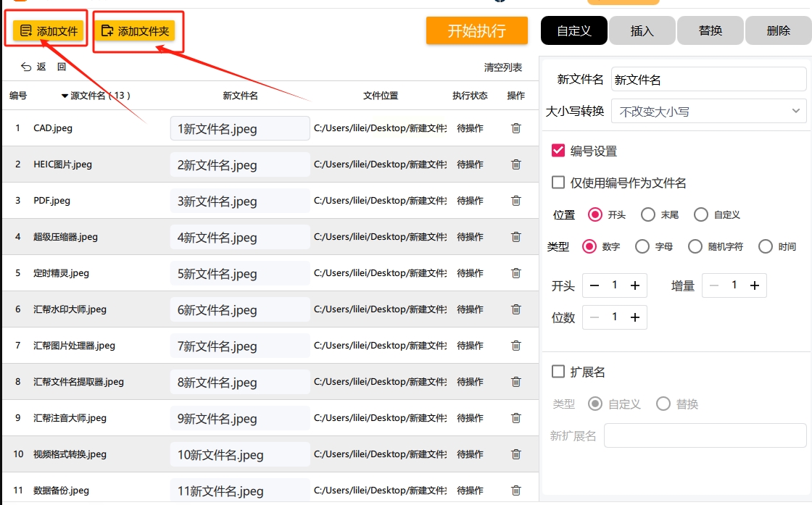Click 执行状态 column header
Screen dimensions: 812x505
(x=470, y=96)
